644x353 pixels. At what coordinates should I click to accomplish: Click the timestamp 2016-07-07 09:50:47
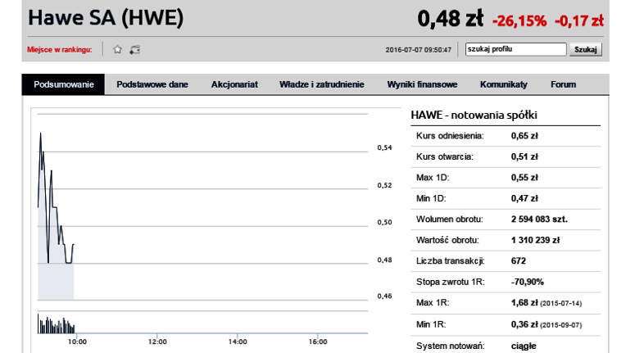(418, 50)
